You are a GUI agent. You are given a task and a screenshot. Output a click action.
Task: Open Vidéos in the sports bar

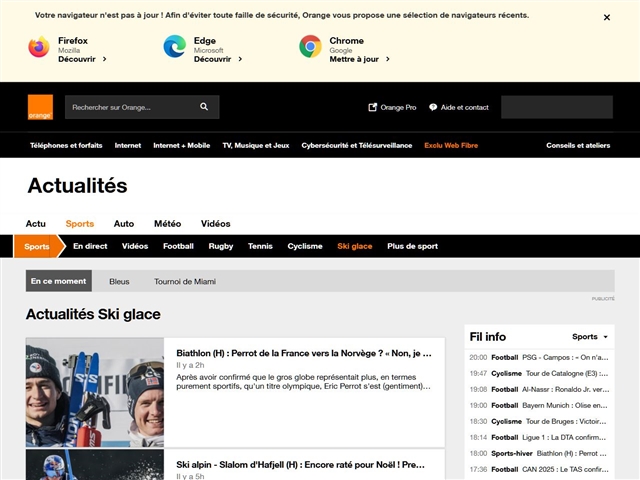pyautogui.click(x=135, y=246)
